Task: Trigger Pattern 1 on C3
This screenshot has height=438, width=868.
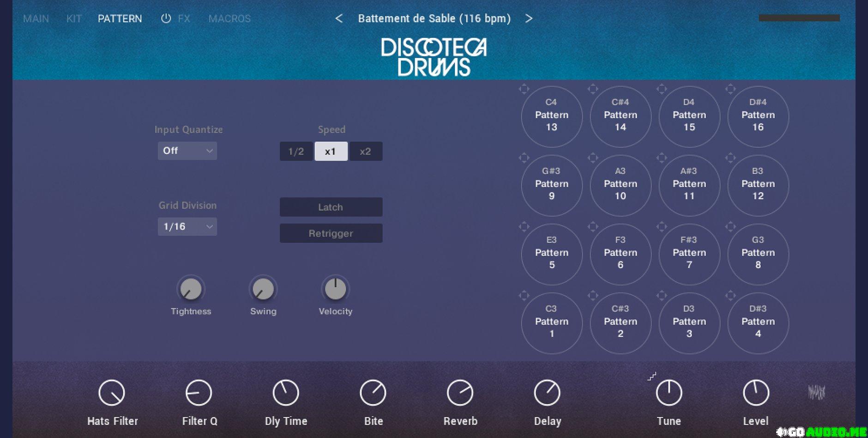Action: pos(552,323)
